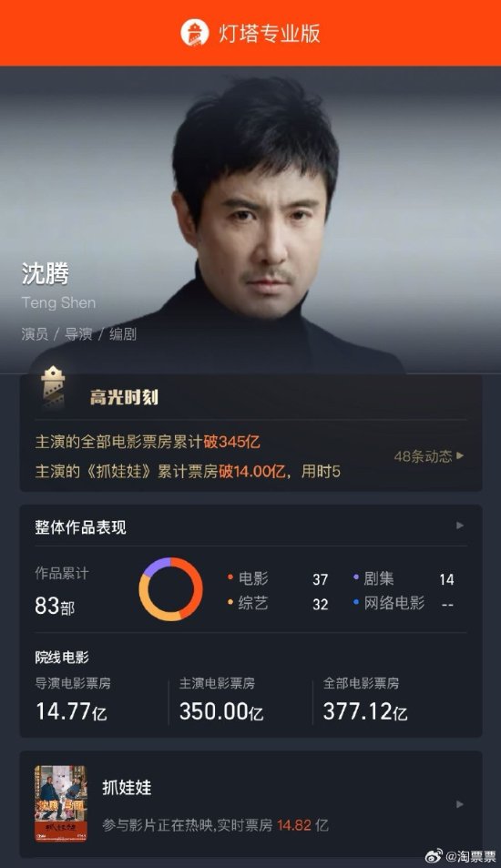
Task: Click the 沈腾 profile name
Action: tap(46, 274)
